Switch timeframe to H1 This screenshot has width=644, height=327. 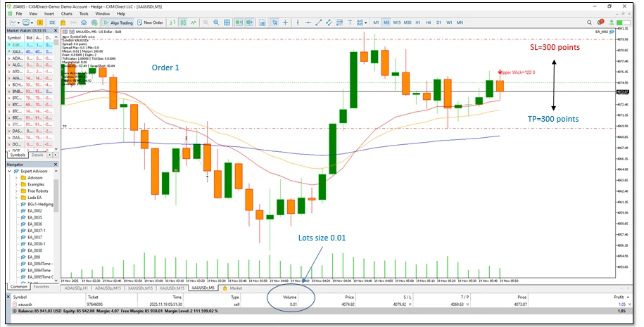pyautogui.click(x=417, y=23)
